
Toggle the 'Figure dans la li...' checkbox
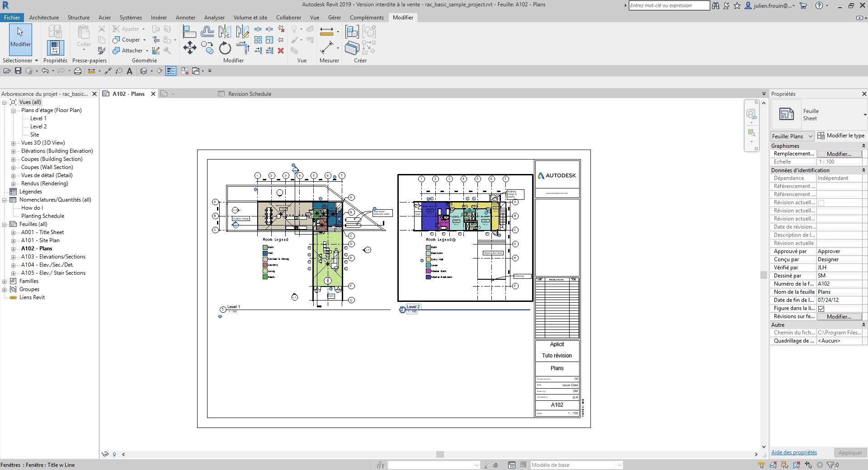point(821,309)
